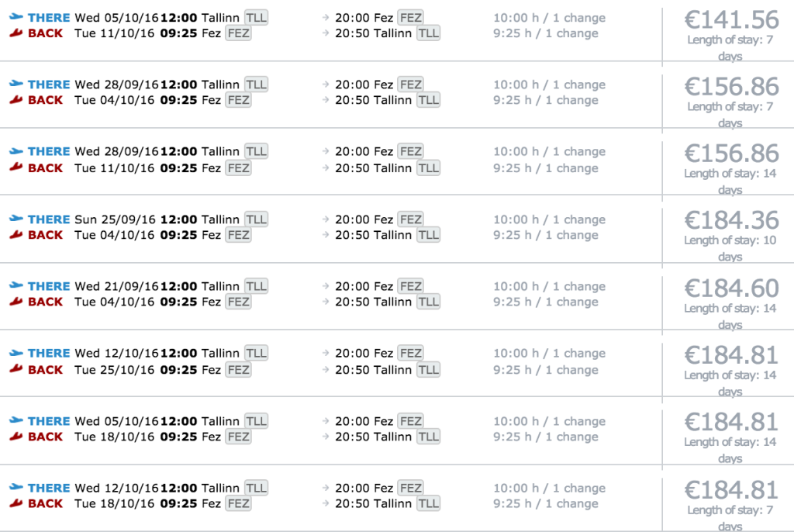The height and width of the screenshot is (532, 794).
Task: Click the THERE label for Wed 21/09/16
Action: (49, 286)
